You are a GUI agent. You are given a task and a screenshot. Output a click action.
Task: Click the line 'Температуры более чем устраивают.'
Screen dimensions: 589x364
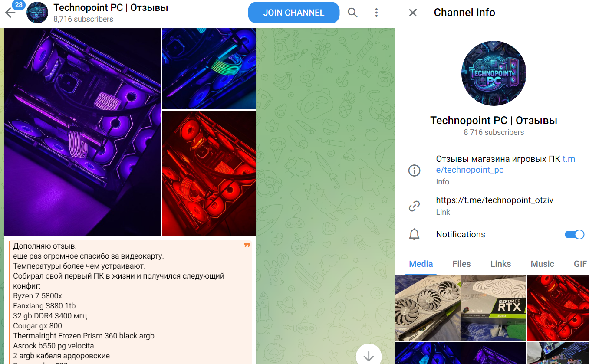(x=79, y=266)
